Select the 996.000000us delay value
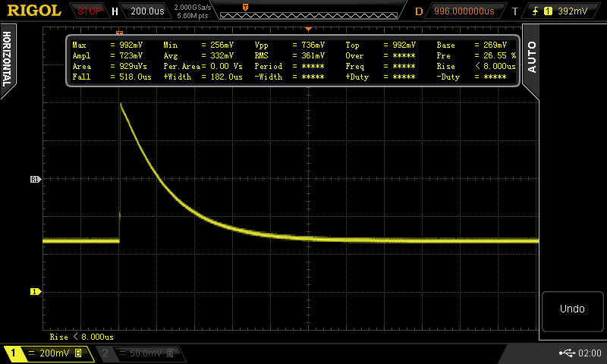The image size is (607, 364). coord(464,11)
